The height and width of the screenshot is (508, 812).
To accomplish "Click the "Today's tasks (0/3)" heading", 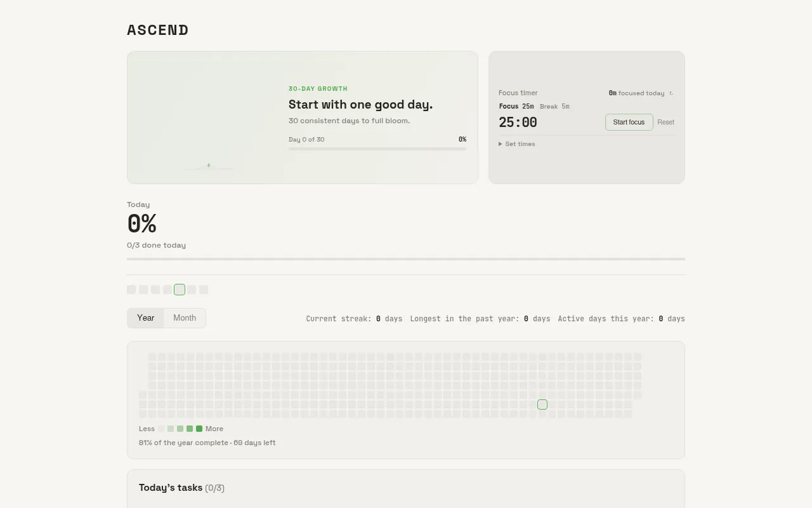I will pos(181,488).
